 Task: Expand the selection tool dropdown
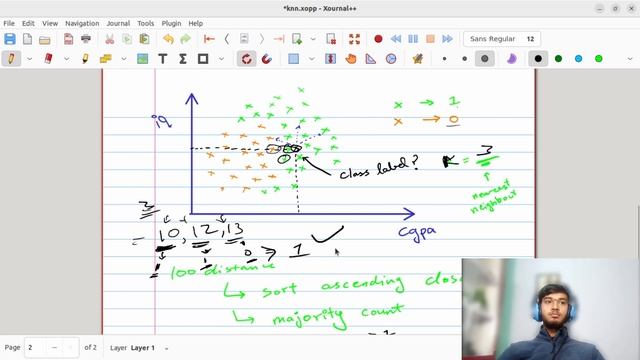[311, 59]
